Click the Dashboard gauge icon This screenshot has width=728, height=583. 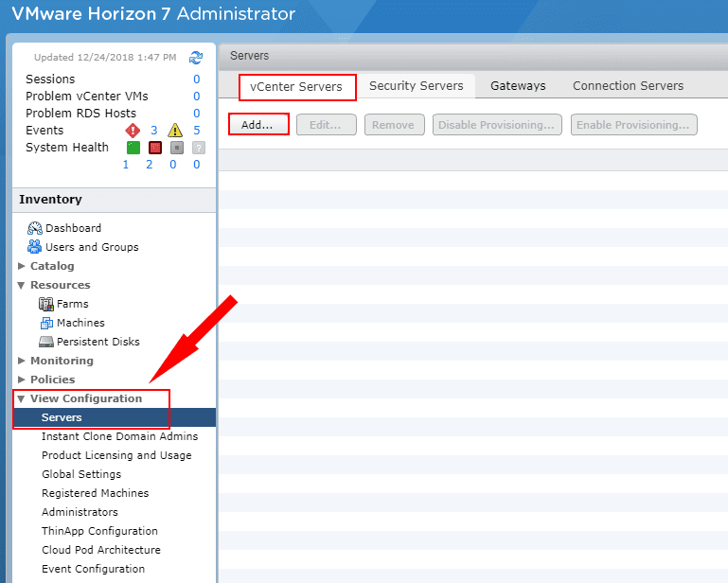35,228
